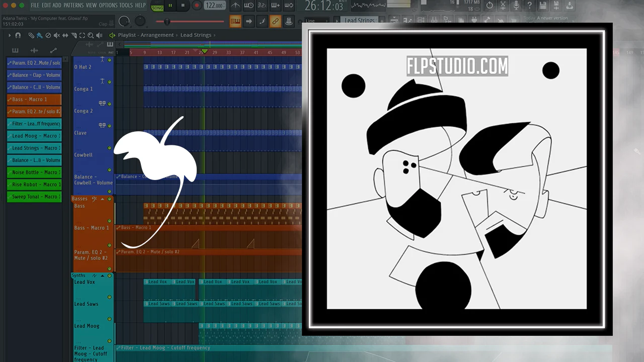Open the ADD menu
The width and height of the screenshot is (644, 362).
pos(57,6)
